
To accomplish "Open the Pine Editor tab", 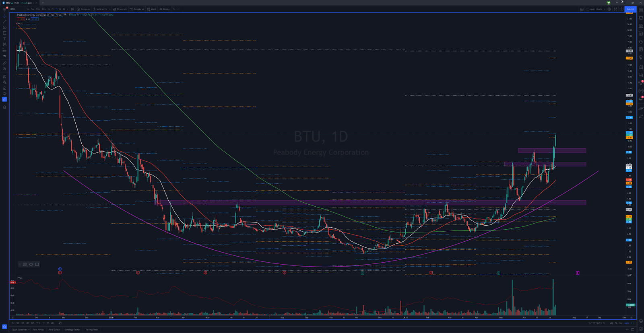I will coord(54,329).
